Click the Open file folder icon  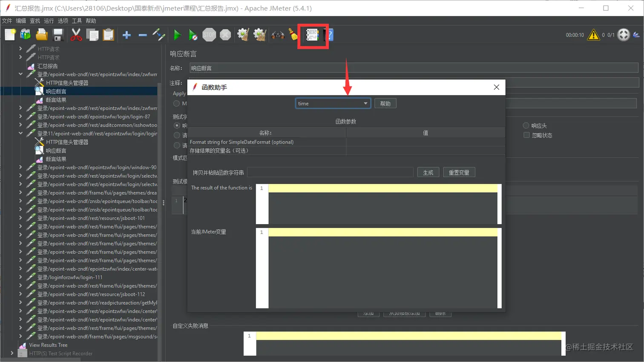pyautogui.click(x=42, y=35)
